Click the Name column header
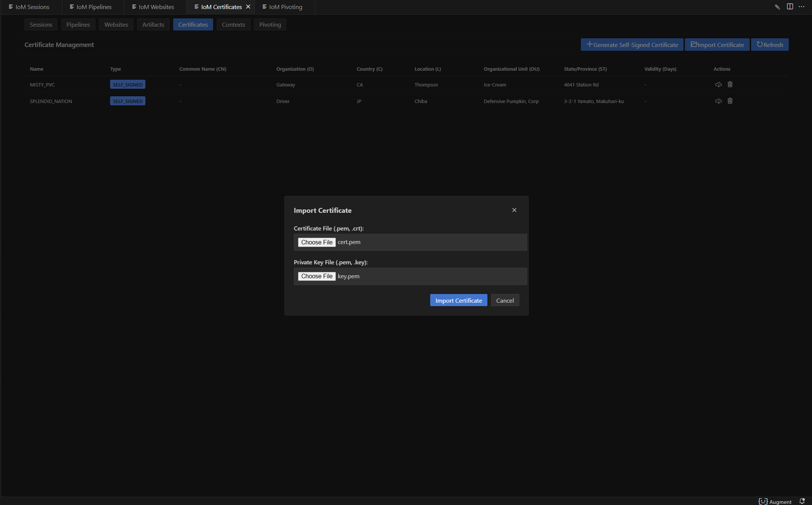 tap(36, 69)
